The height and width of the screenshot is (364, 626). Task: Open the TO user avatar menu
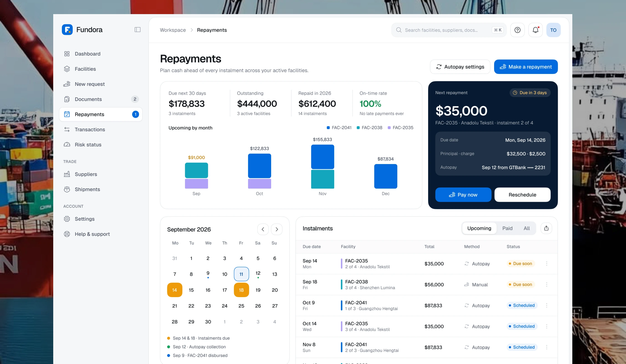[553, 30]
